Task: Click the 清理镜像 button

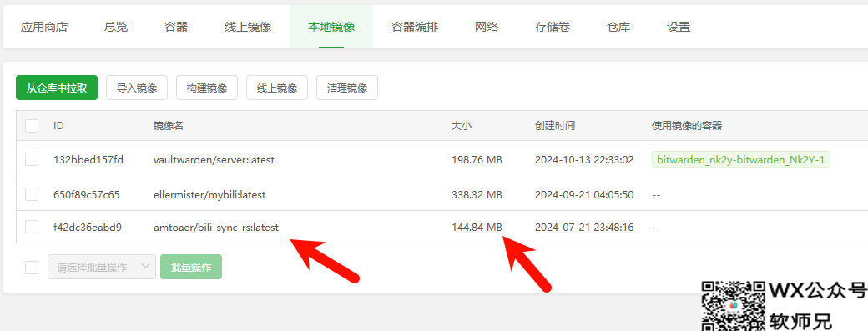Action: click(x=347, y=88)
